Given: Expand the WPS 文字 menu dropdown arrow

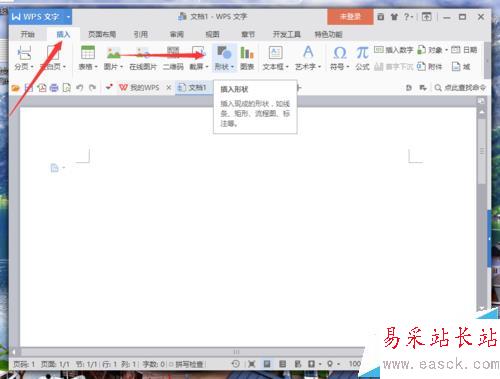Looking at the screenshot, I should point(68,17).
